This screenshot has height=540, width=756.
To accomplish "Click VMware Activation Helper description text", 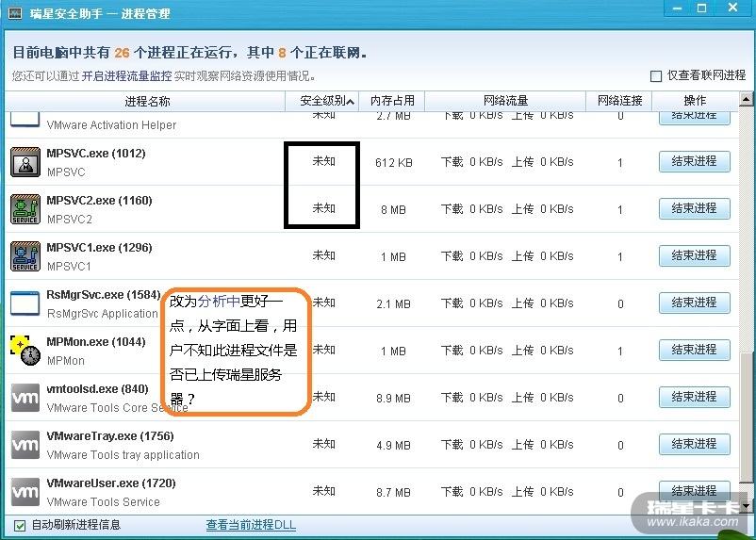I will [x=111, y=125].
